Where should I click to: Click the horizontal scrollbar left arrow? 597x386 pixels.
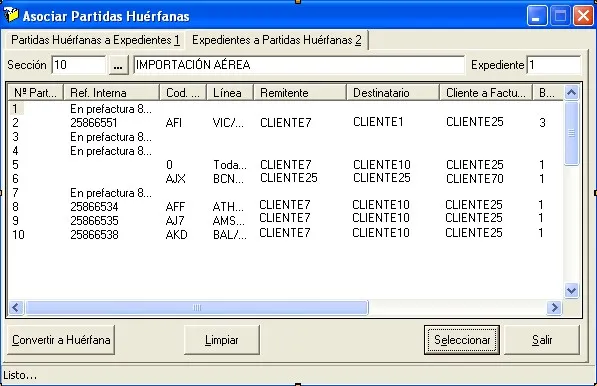pyautogui.click(x=16, y=307)
